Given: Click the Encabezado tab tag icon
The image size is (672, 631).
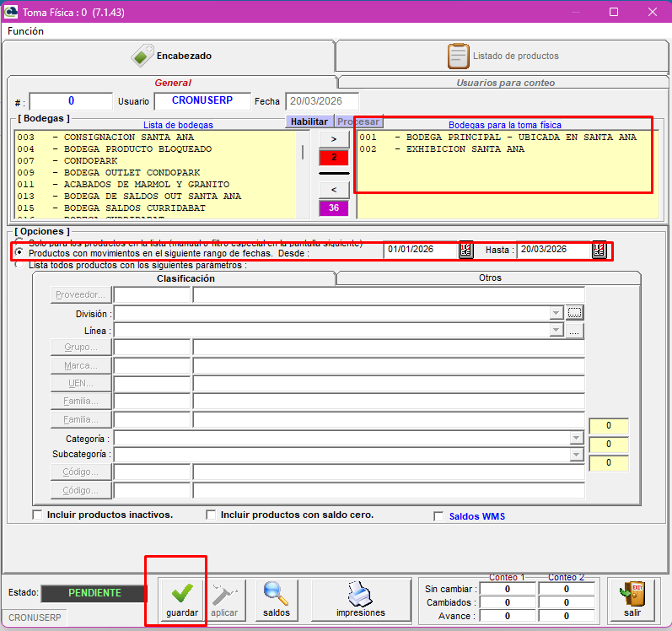Looking at the screenshot, I should [142, 56].
